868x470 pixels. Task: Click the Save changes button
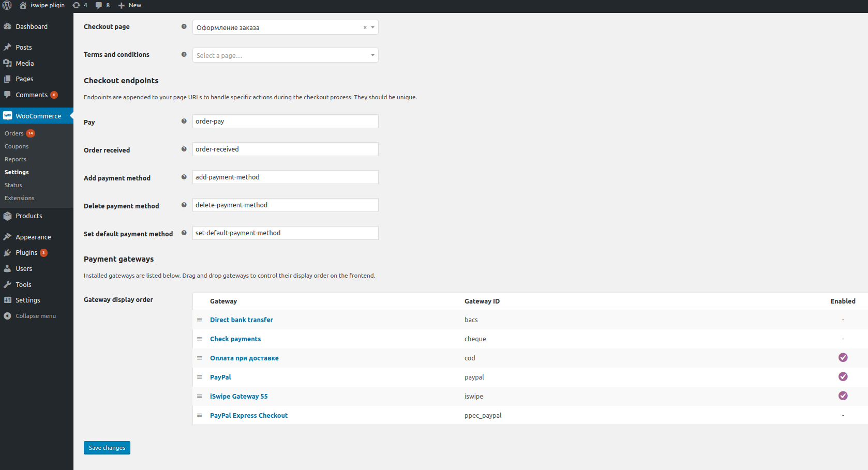point(107,448)
